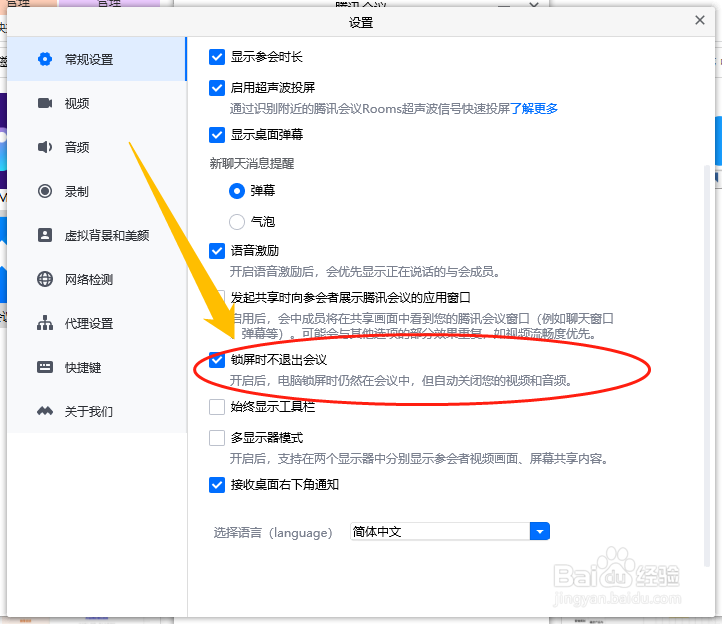
Task: Switch to the 视频 settings tab
Action: (x=97, y=103)
